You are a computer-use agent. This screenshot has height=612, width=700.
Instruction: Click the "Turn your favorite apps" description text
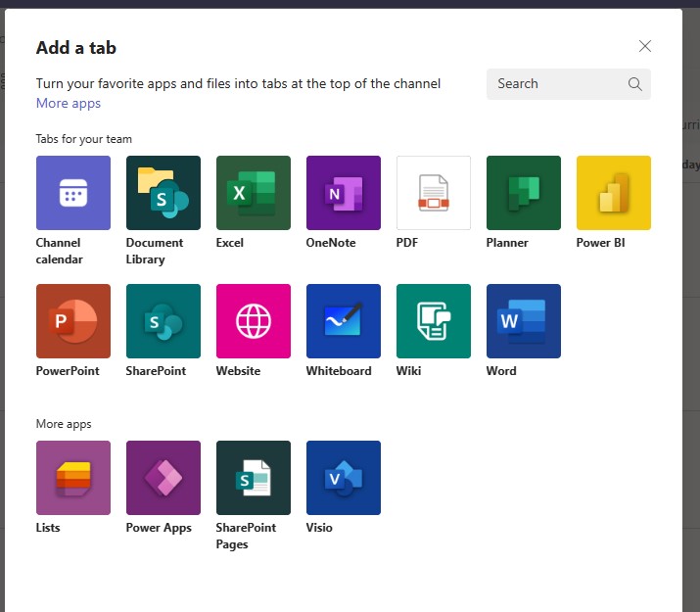[239, 83]
